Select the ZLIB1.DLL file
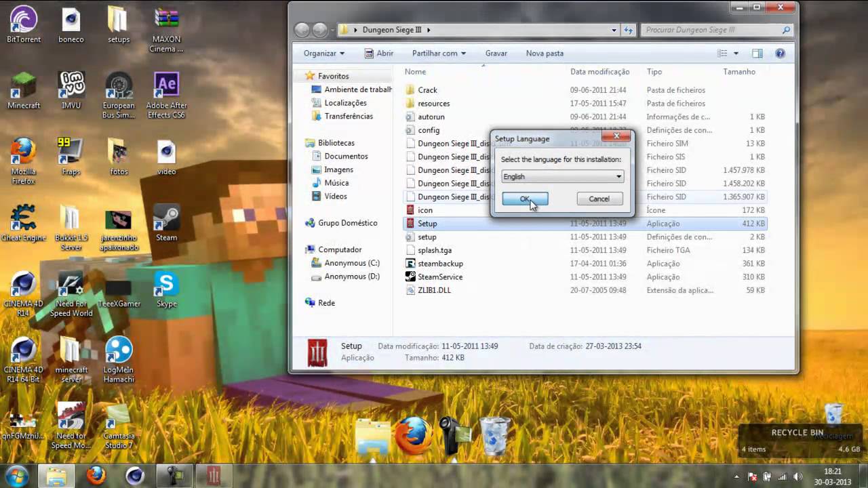Image resolution: width=868 pixels, height=488 pixels. (x=585, y=290)
